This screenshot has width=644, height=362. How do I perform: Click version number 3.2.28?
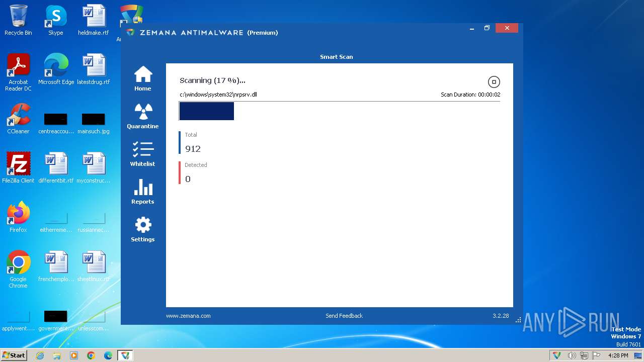pyautogui.click(x=501, y=316)
